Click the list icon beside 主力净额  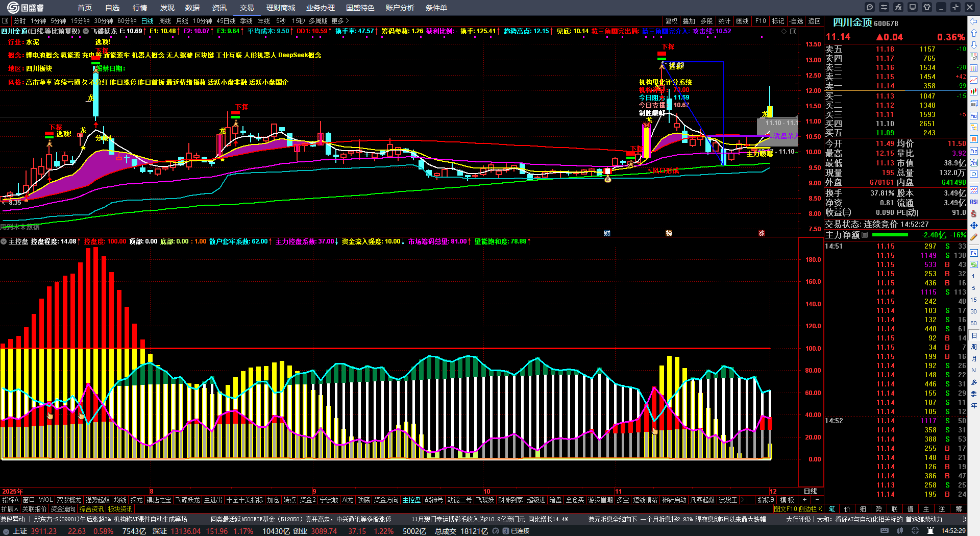coord(865,235)
